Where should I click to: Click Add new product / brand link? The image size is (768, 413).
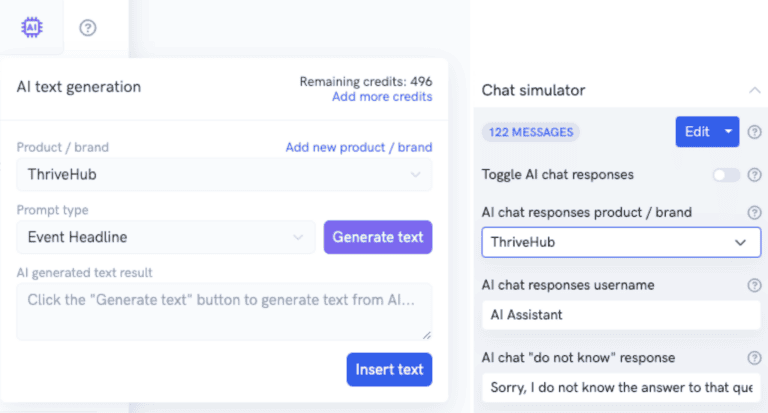click(359, 147)
